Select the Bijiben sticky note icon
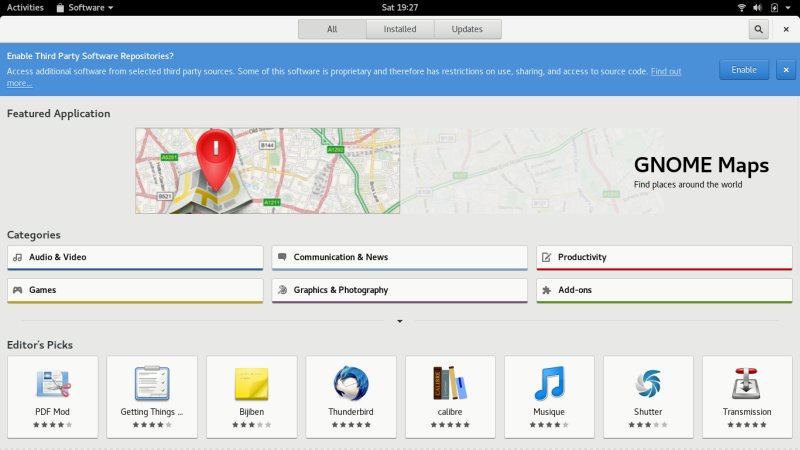This screenshot has width=800, height=450. click(x=251, y=383)
